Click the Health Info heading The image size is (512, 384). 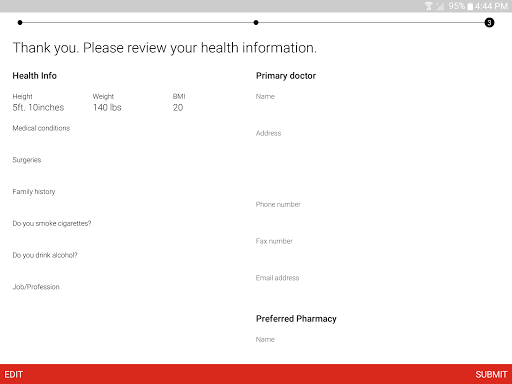coord(35,76)
